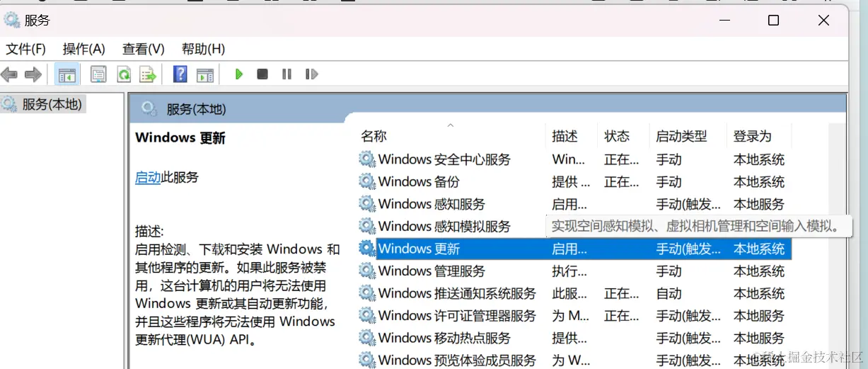Click the gear icon of Windows 安全中心服务
868x369 pixels.
(367, 159)
